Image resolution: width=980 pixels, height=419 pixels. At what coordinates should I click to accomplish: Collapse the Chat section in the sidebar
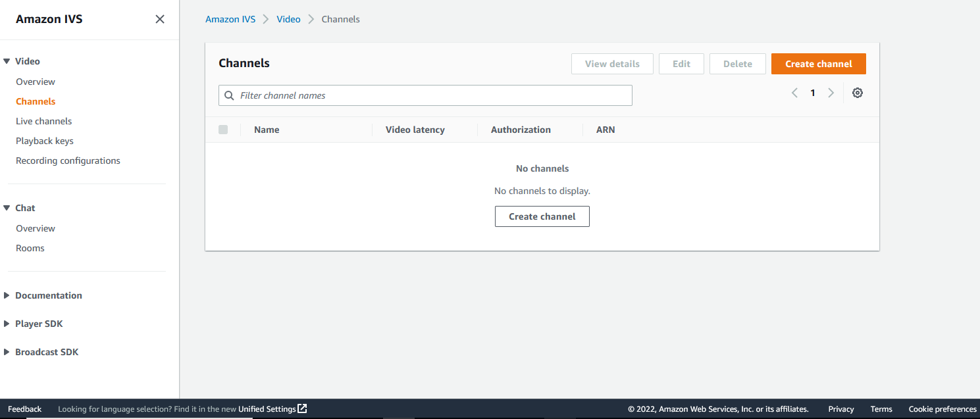click(x=8, y=207)
